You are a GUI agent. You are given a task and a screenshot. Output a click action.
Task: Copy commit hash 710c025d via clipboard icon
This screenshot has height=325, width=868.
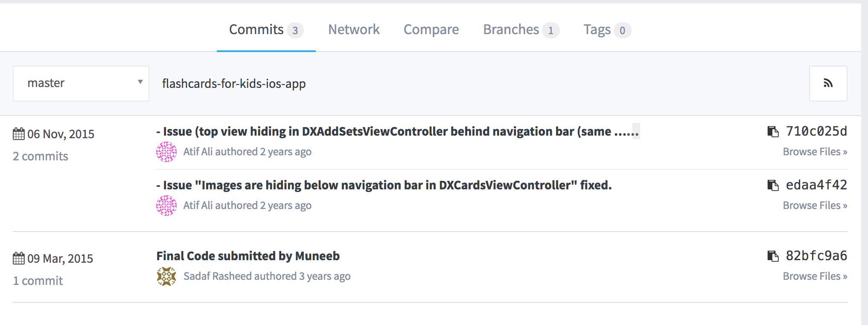tap(773, 132)
